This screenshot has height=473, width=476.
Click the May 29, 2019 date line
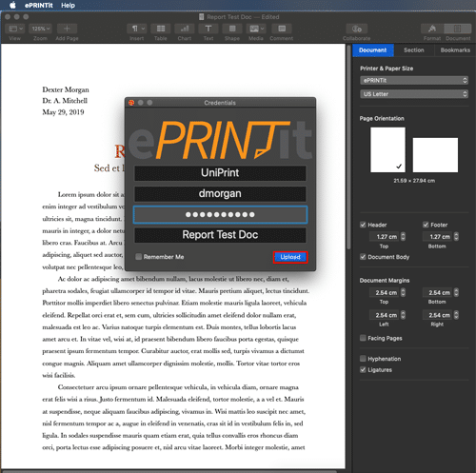point(63,112)
